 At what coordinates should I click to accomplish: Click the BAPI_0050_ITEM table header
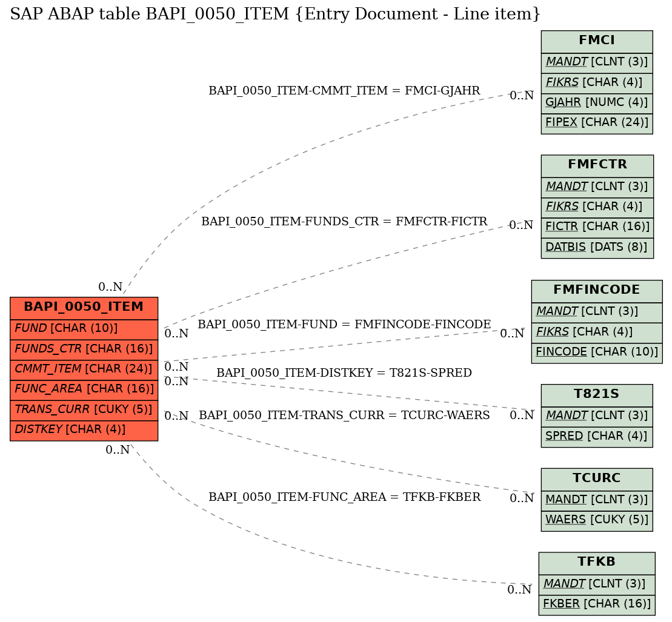pyautogui.click(x=84, y=307)
